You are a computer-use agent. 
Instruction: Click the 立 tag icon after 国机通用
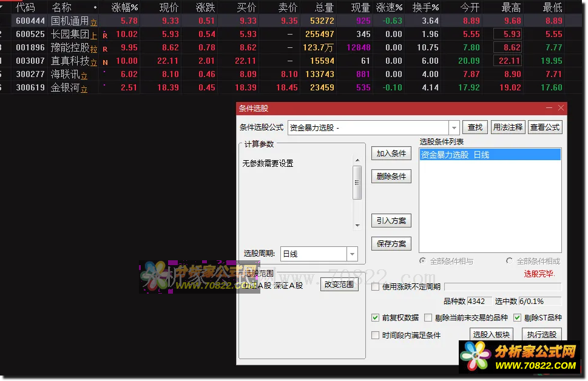click(93, 22)
